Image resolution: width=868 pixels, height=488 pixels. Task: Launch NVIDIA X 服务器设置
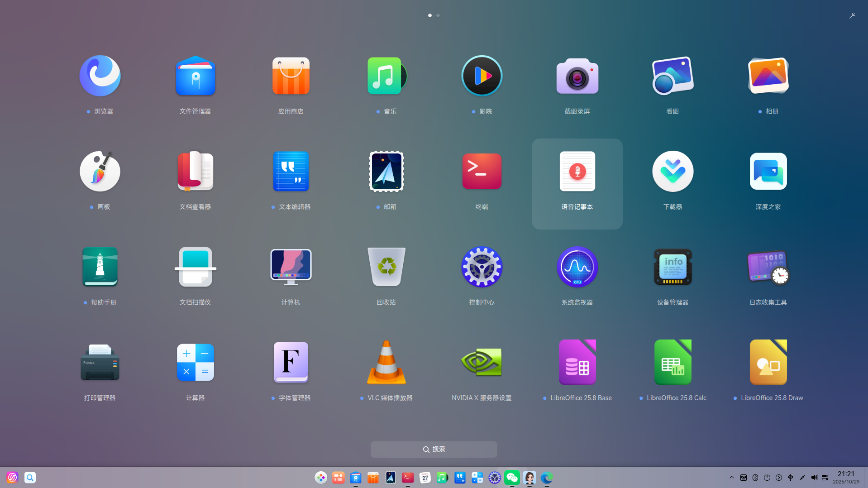coord(482,363)
